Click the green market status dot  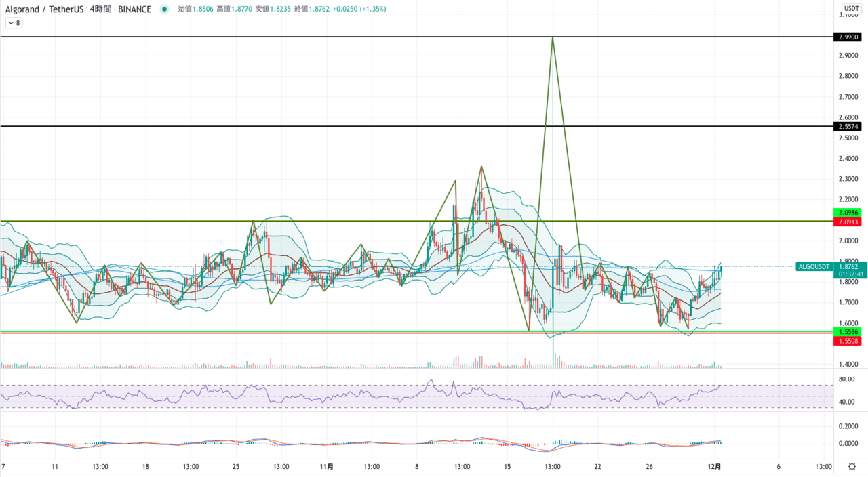165,9
